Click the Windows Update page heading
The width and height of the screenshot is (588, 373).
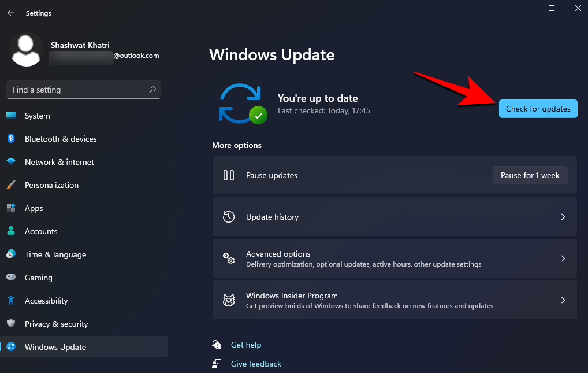coord(271,55)
